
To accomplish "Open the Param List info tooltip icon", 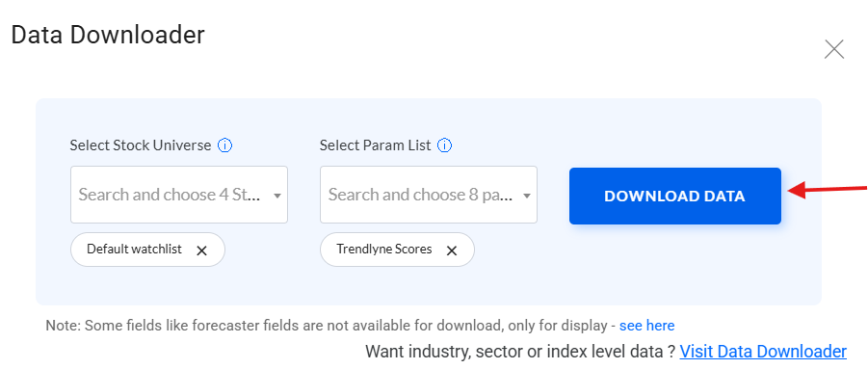I will pyautogui.click(x=444, y=145).
